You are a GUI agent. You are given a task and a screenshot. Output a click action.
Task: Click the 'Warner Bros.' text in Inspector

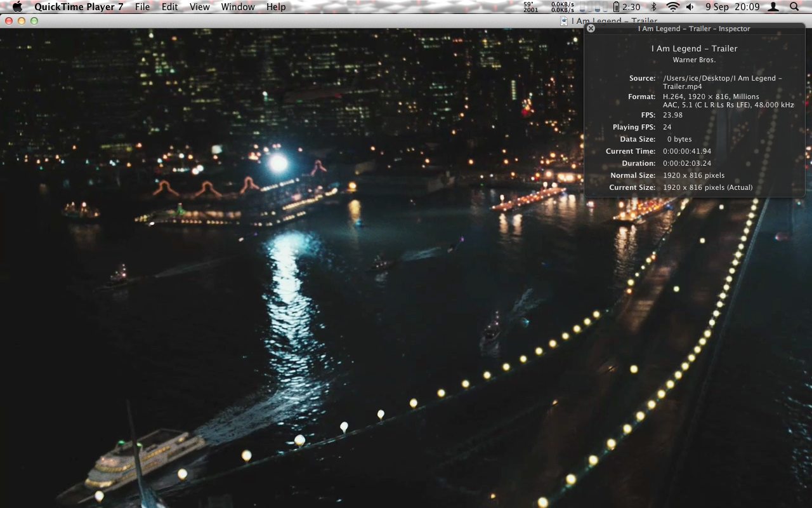[694, 60]
